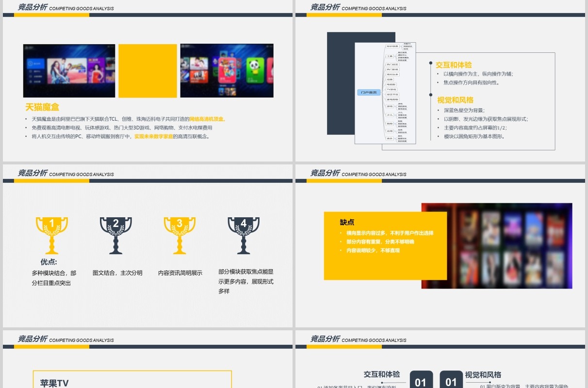This screenshot has width=588, height=388.
Task: Select text 内容资讯简明展示
Action: pos(180,273)
